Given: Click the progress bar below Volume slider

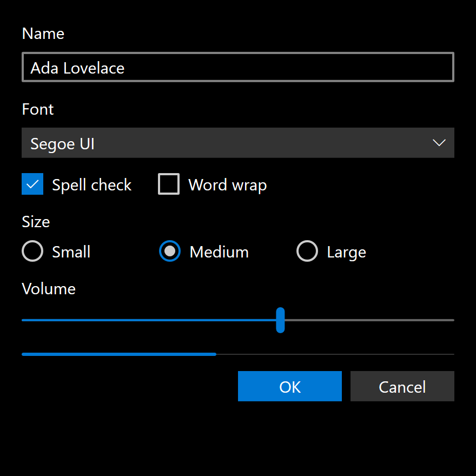Looking at the screenshot, I should tap(238, 354).
